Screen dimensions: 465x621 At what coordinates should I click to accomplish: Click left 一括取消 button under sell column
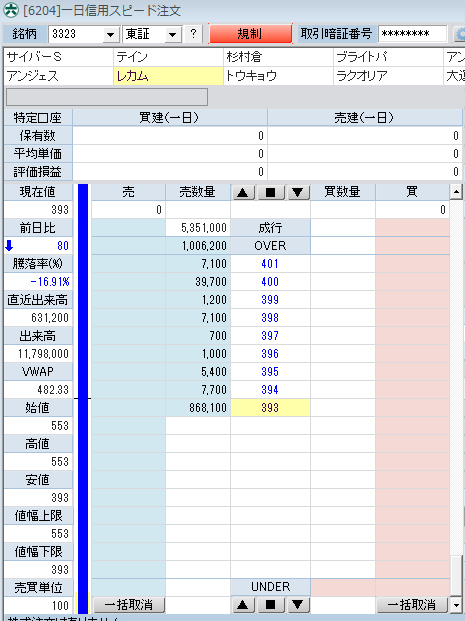[x=129, y=605]
